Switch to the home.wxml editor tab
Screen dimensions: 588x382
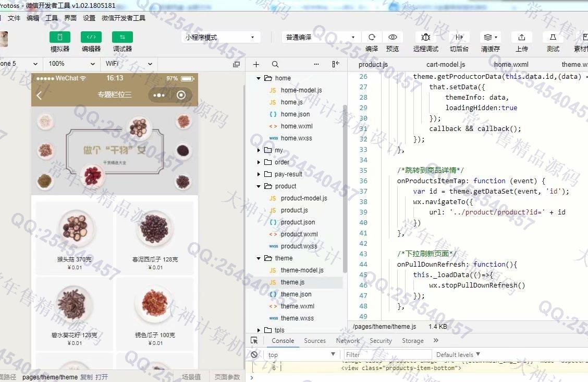pyautogui.click(x=511, y=65)
